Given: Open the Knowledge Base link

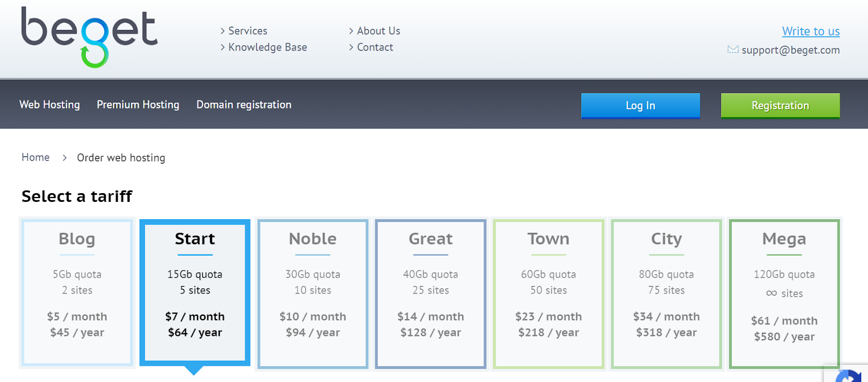Looking at the screenshot, I should click(267, 47).
